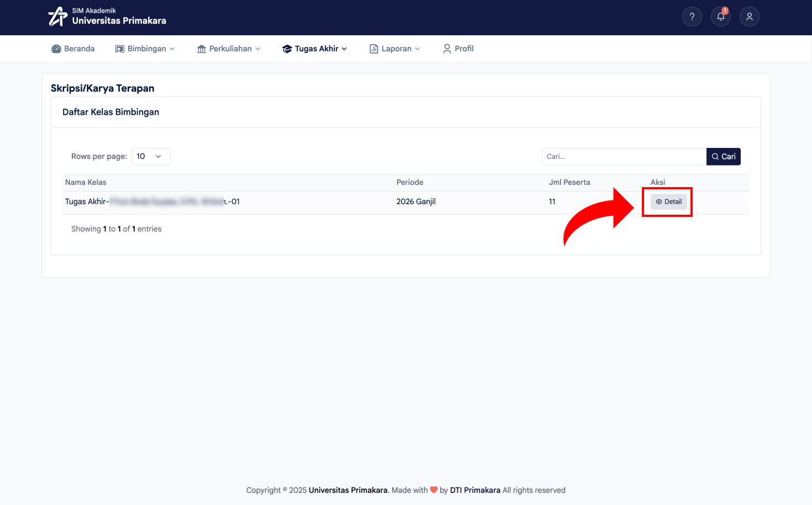Open the Profil page
The width and height of the screenshot is (812, 505).
pos(458,49)
